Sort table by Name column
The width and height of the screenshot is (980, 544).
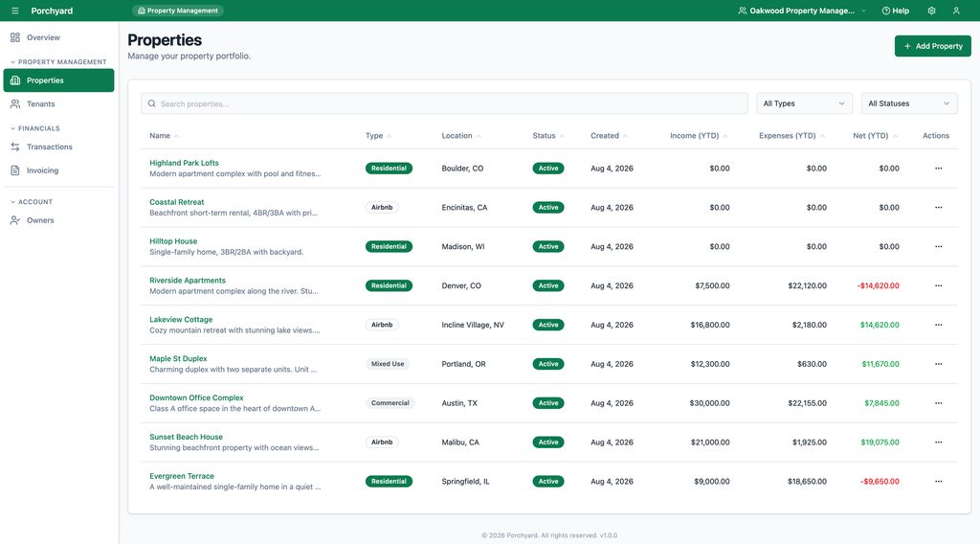click(164, 136)
